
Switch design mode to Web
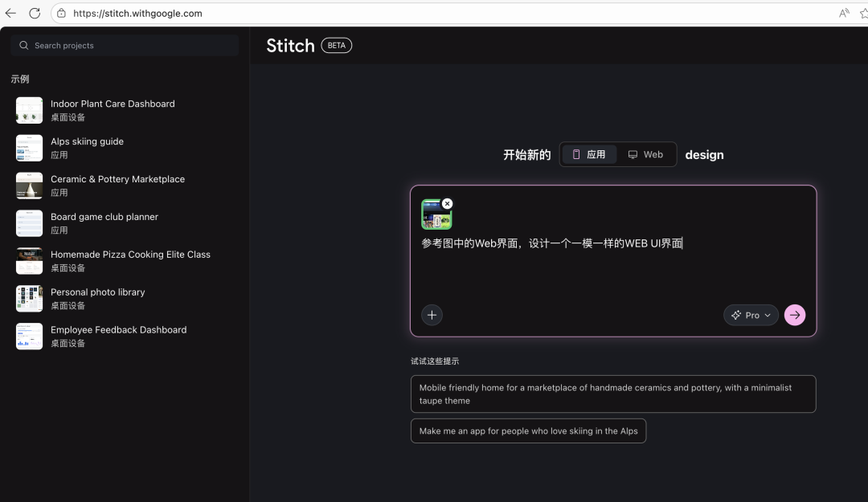pyautogui.click(x=646, y=154)
